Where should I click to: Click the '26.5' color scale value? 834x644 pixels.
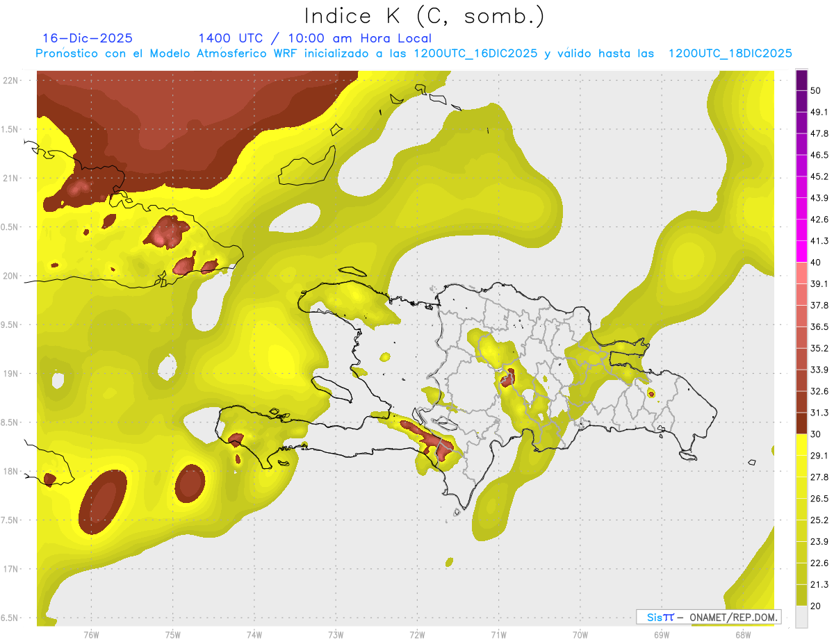pyautogui.click(x=819, y=498)
